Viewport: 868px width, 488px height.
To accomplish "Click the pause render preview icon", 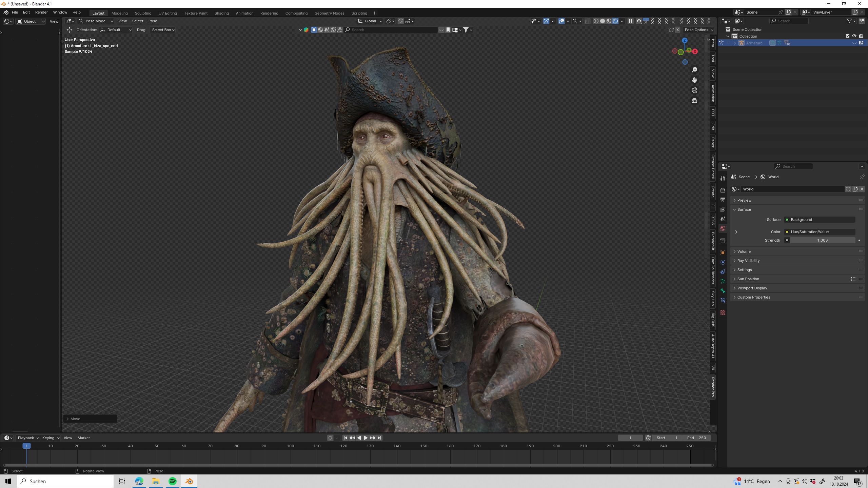I will (x=630, y=21).
